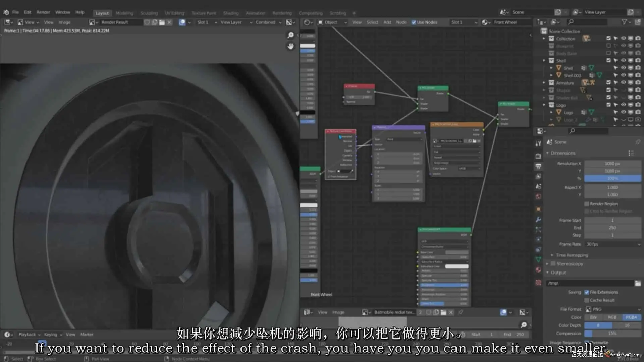Open the Modifier properties wrench tab

coord(538,220)
